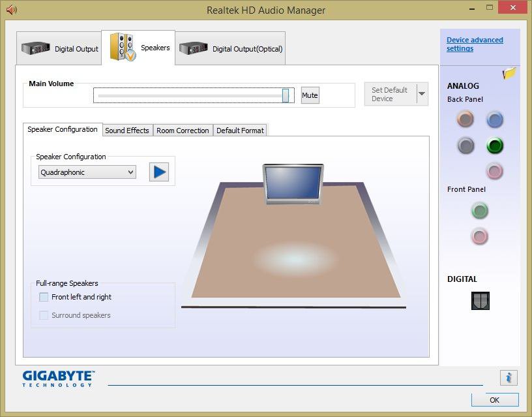
Task: Click the Main Volume slider handle
Action: coord(286,95)
